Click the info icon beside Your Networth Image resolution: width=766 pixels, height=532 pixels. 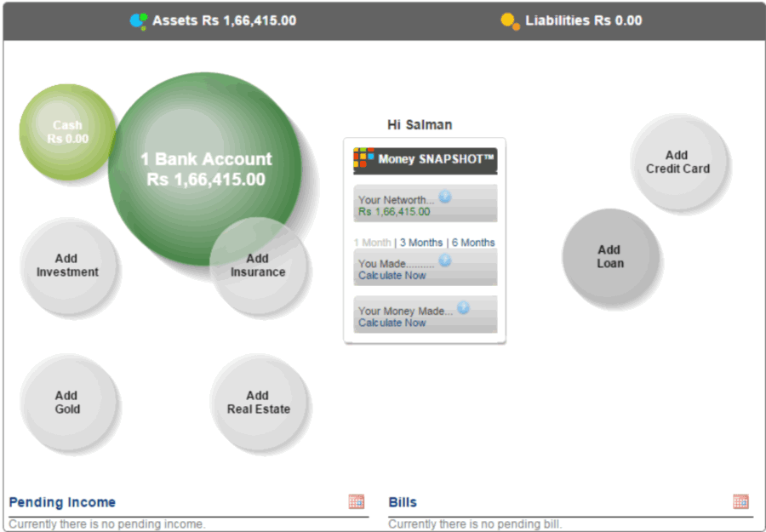[x=444, y=197]
